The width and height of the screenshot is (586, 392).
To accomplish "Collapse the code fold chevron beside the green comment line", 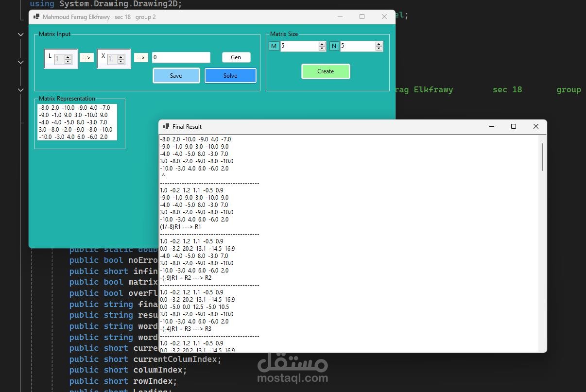I will [x=21, y=89].
